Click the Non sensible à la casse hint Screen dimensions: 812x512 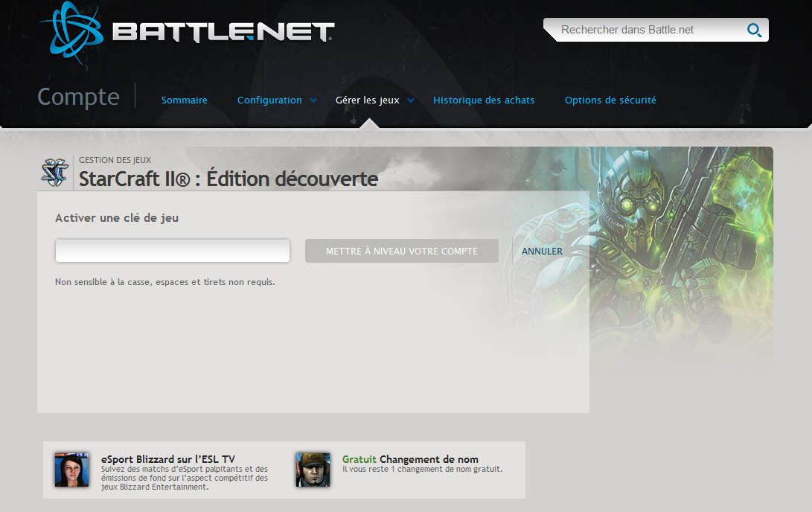pos(165,282)
